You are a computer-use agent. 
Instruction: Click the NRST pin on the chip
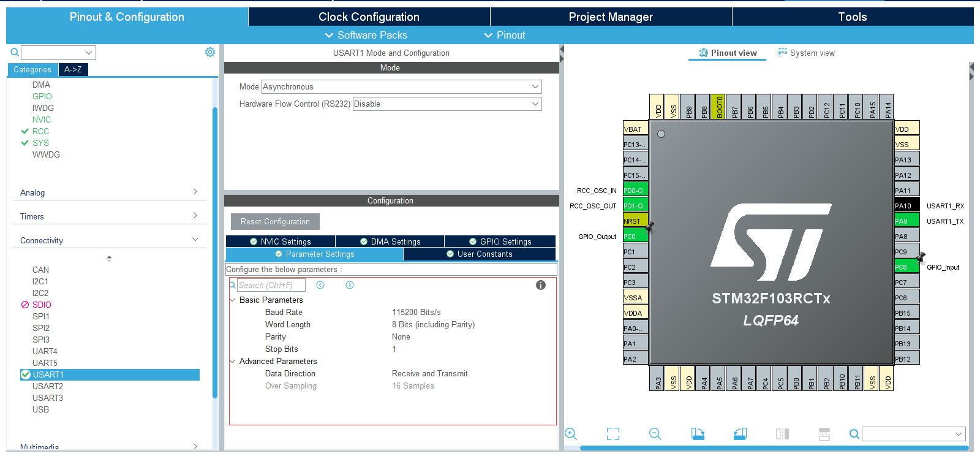[636, 221]
